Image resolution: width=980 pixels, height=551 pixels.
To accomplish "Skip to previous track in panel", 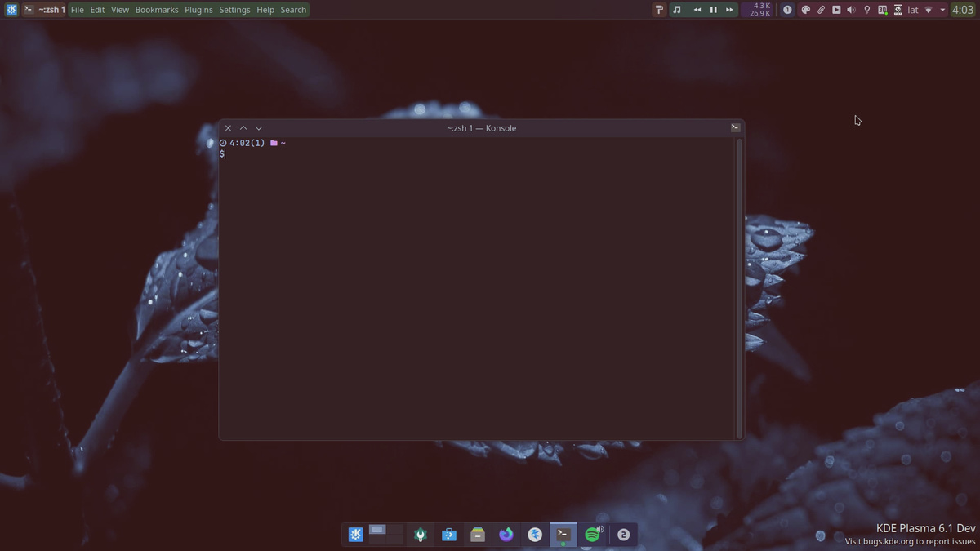I will coord(697,10).
